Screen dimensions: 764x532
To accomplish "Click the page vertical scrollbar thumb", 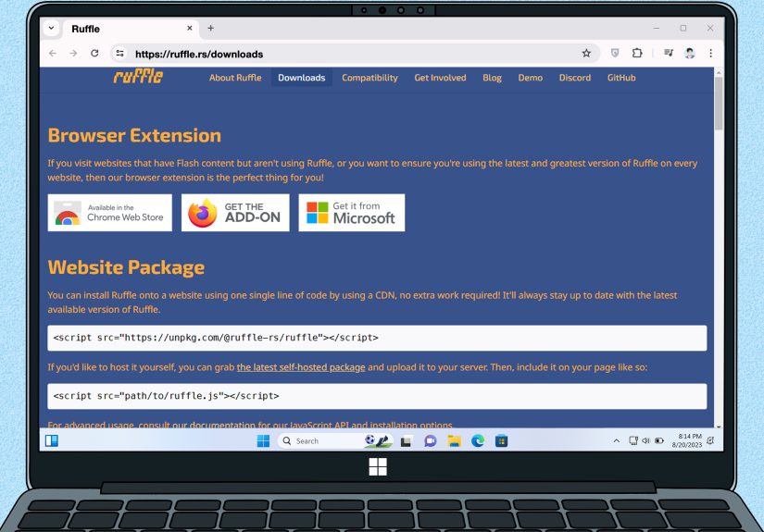I will tap(719, 104).
